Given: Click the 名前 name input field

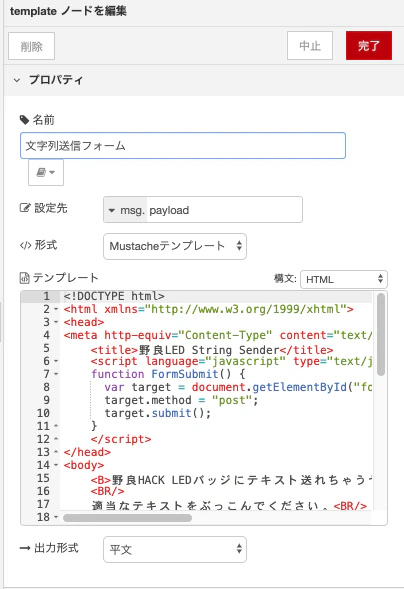Looking at the screenshot, I should pyautogui.click(x=183, y=145).
